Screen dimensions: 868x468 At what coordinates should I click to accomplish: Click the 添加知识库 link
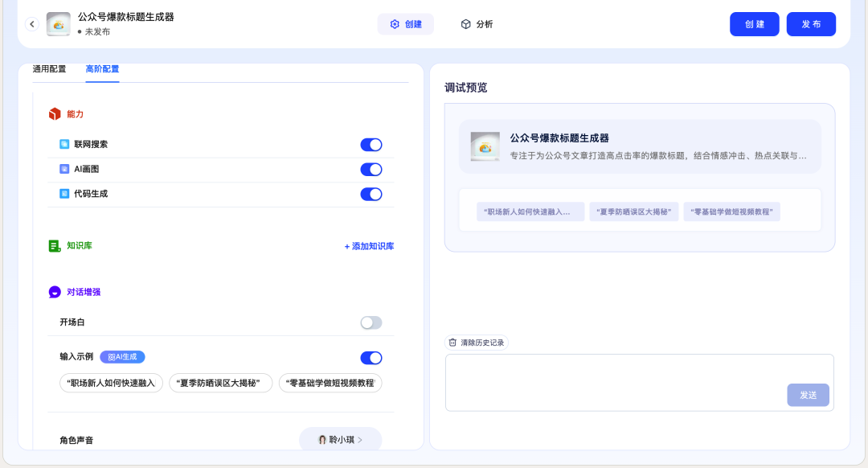(368, 246)
